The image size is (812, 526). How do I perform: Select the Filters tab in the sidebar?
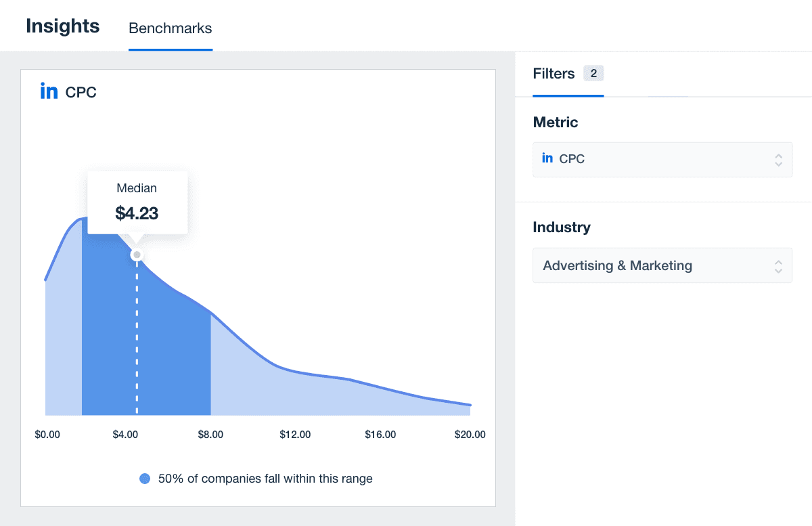click(x=553, y=73)
